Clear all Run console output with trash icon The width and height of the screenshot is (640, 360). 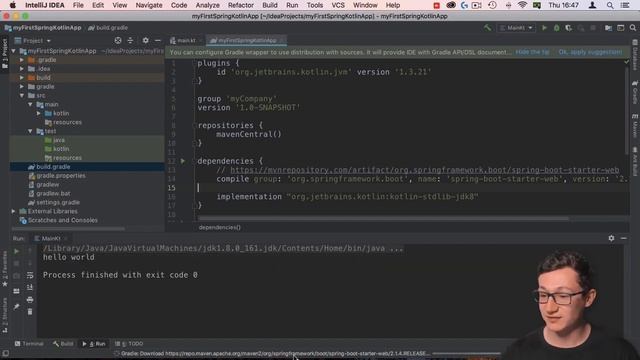coord(30,312)
